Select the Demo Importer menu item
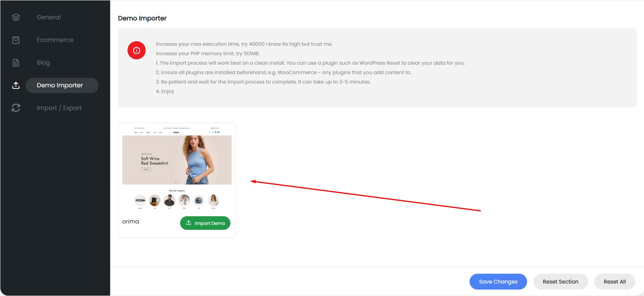644x296 pixels. coord(60,85)
